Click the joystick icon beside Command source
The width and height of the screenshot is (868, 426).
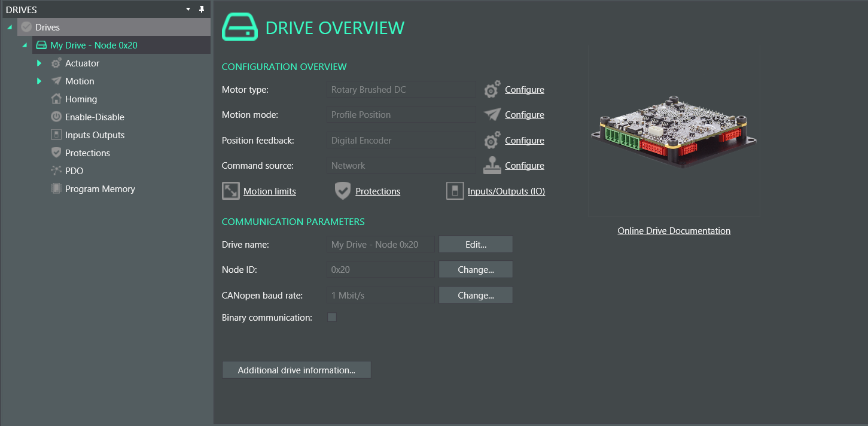coord(492,166)
